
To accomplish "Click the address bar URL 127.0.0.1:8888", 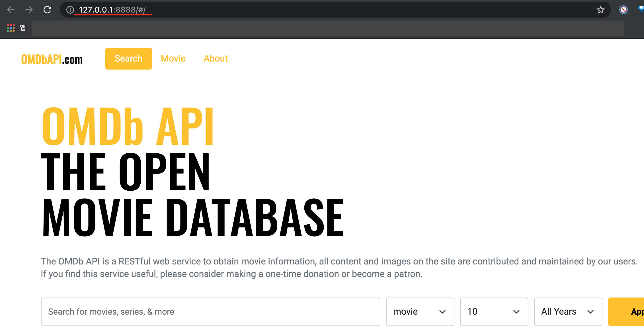I will click(112, 10).
